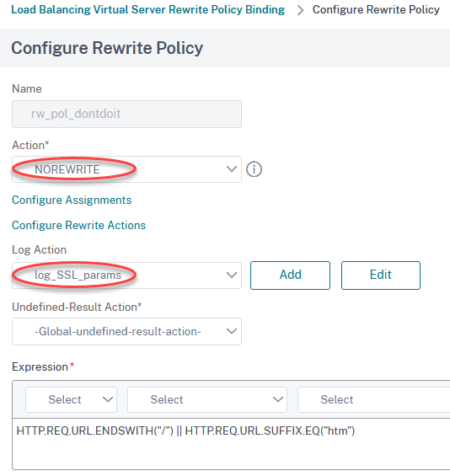The image size is (450, 476).
Task: Open the Action dropdown showing NOREWRITE
Action: click(x=126, y=169)
